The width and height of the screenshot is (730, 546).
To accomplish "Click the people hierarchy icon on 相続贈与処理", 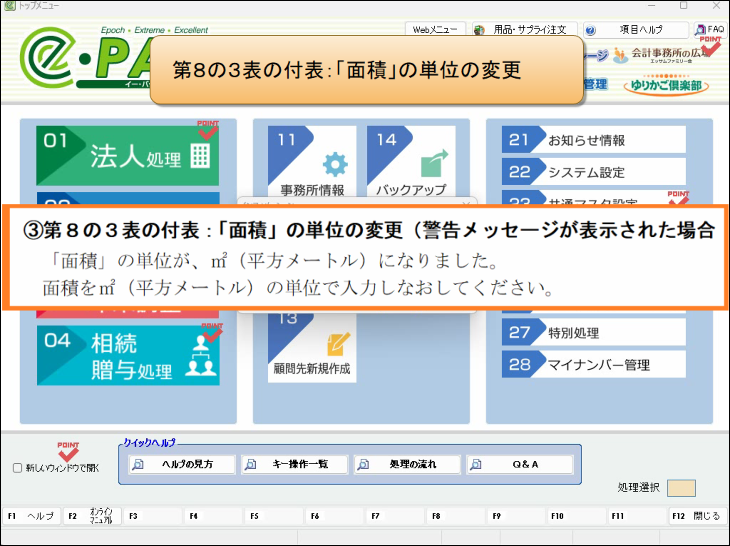I will (201, 356).
